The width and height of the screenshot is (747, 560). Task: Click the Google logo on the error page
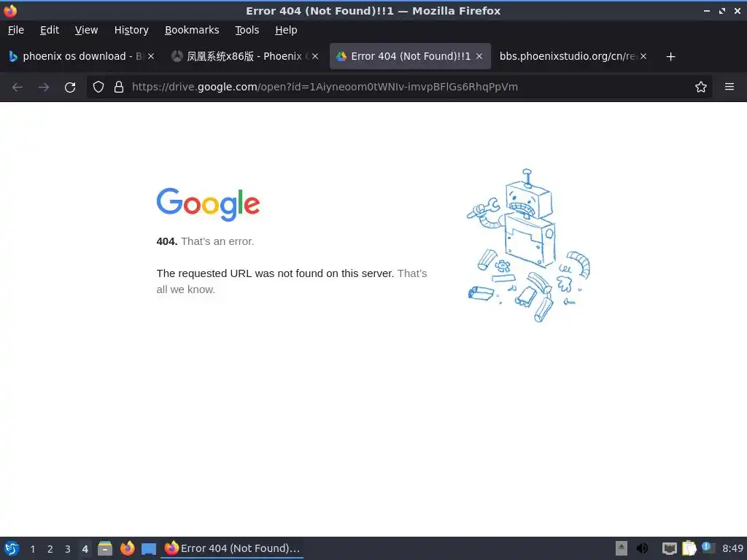click(x=208, y=204)
